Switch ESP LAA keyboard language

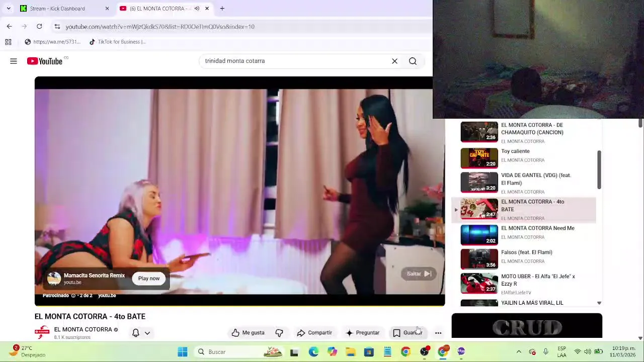click(561, 352)
